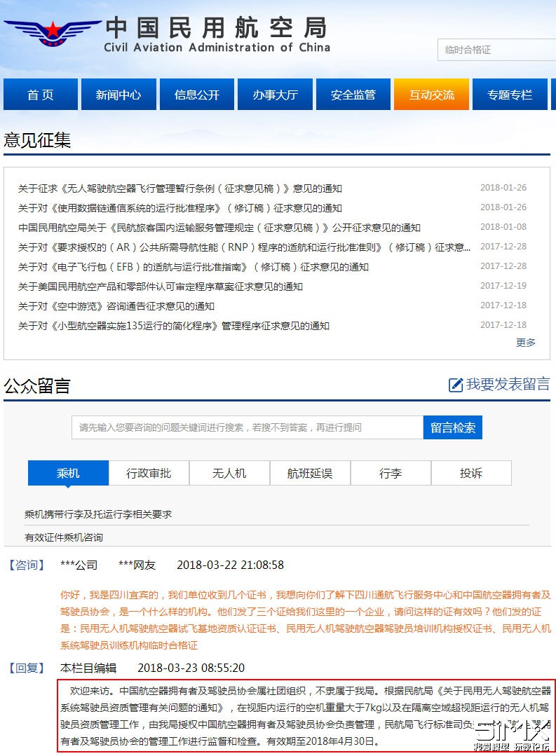Click the ***网友 sender text
The image size is (556, 756).
(x=137, y=565)
